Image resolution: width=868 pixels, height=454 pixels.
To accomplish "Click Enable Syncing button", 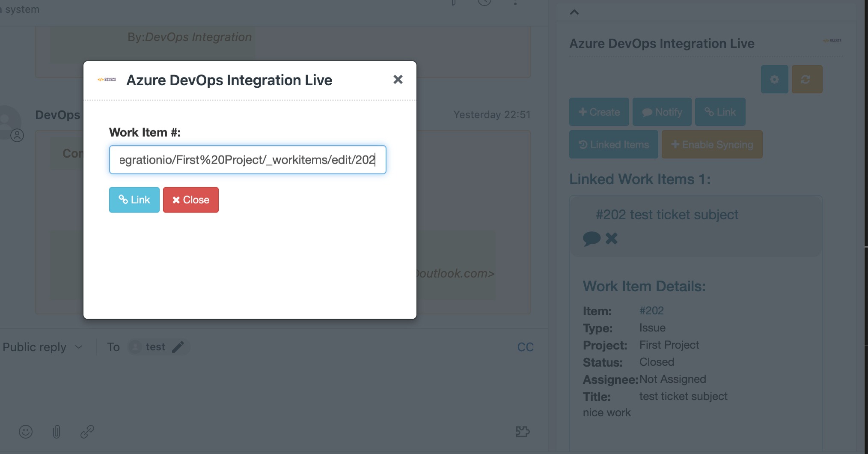I will coord(712,144).
